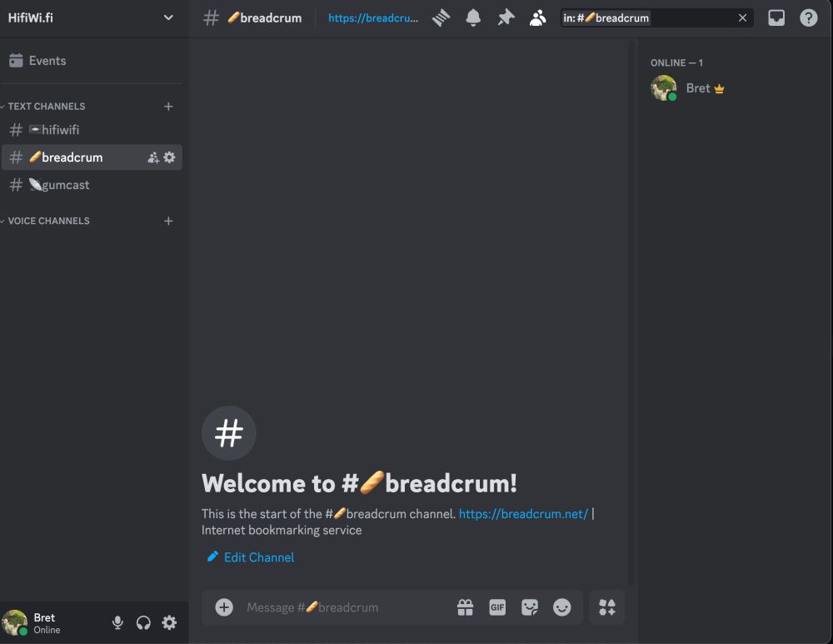The image size is (833, 644).
Task: Open the Help question mark icon
Action: (x=809, y=18)
